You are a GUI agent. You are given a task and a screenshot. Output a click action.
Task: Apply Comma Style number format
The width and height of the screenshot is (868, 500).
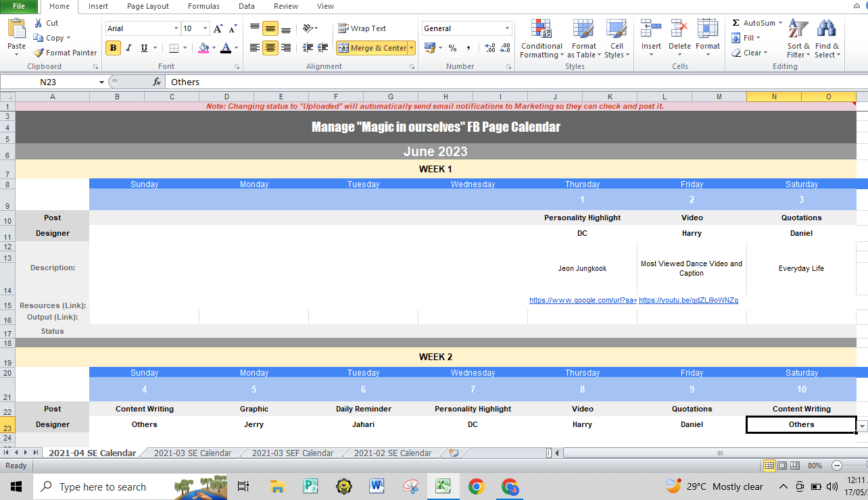468,48
